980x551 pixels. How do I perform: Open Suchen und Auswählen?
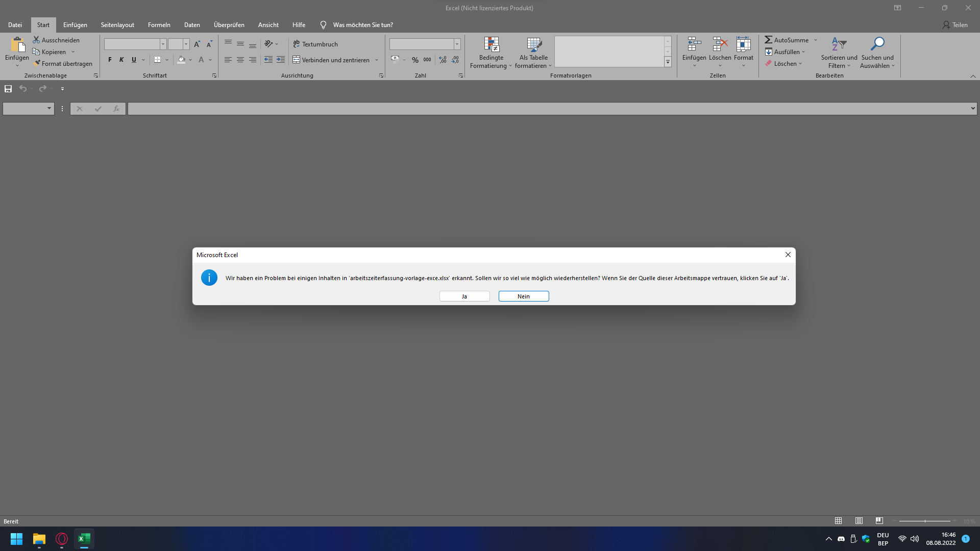click(877, 53)
